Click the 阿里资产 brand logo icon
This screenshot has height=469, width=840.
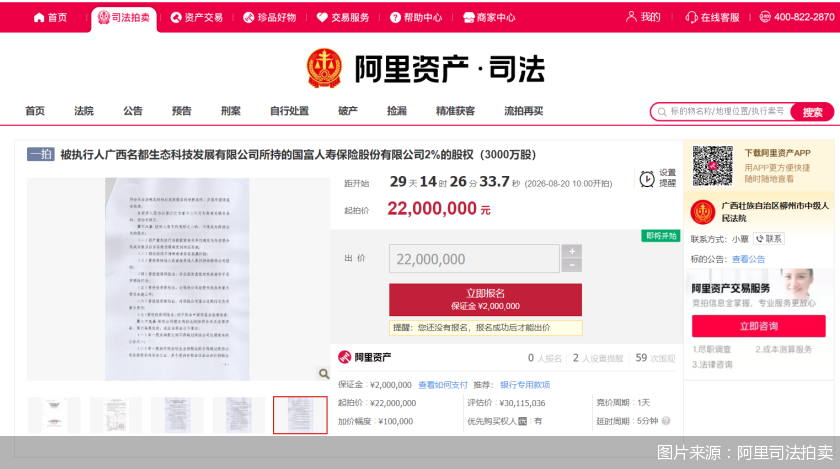(344, 357)
